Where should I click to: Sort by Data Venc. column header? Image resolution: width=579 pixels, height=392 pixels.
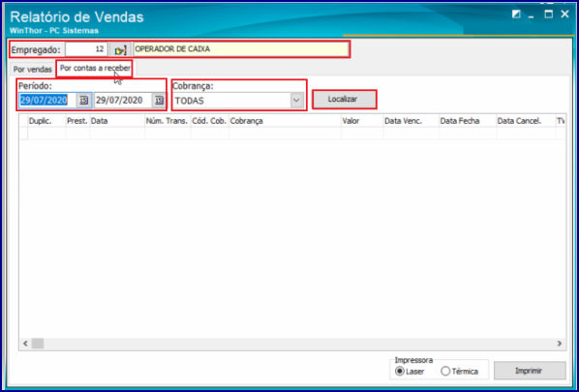click(411, 121)
